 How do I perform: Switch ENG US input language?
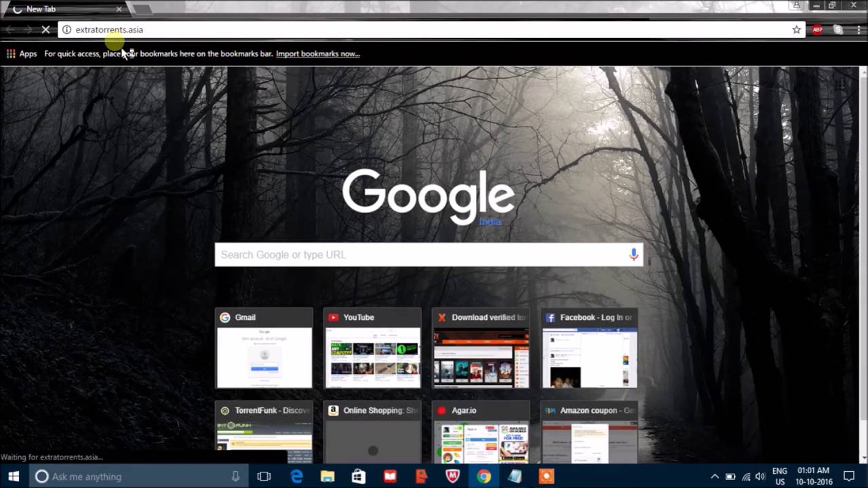780,476
